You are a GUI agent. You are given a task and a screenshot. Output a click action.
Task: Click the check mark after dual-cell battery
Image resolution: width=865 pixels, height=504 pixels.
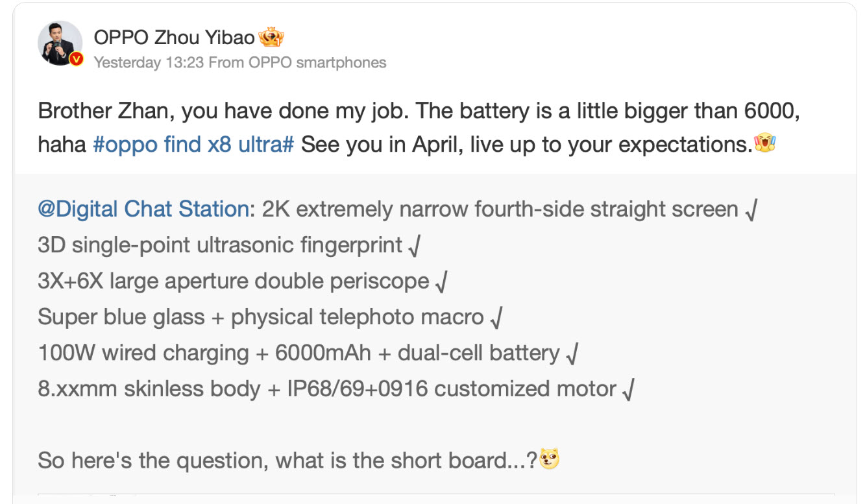(x=572, y=354)
